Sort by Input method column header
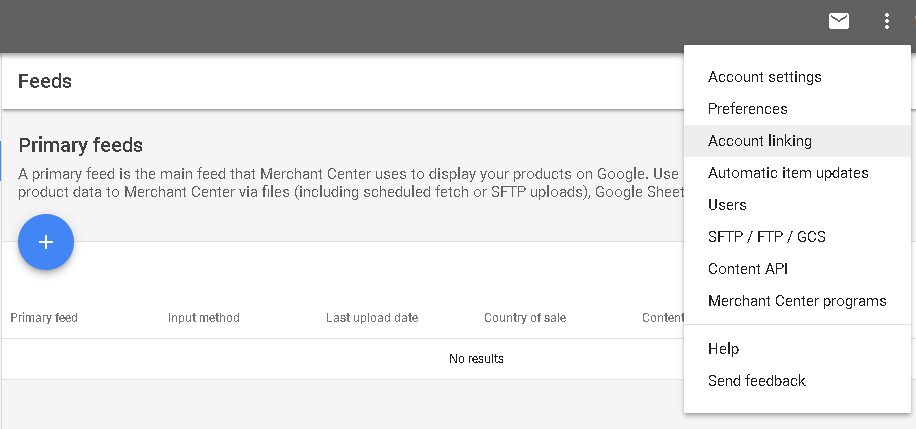916x429 pixels. [x=204, y=318]
